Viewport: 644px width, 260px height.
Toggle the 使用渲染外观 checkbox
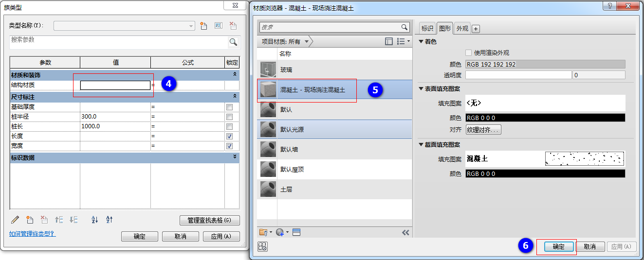click(469, 52)
